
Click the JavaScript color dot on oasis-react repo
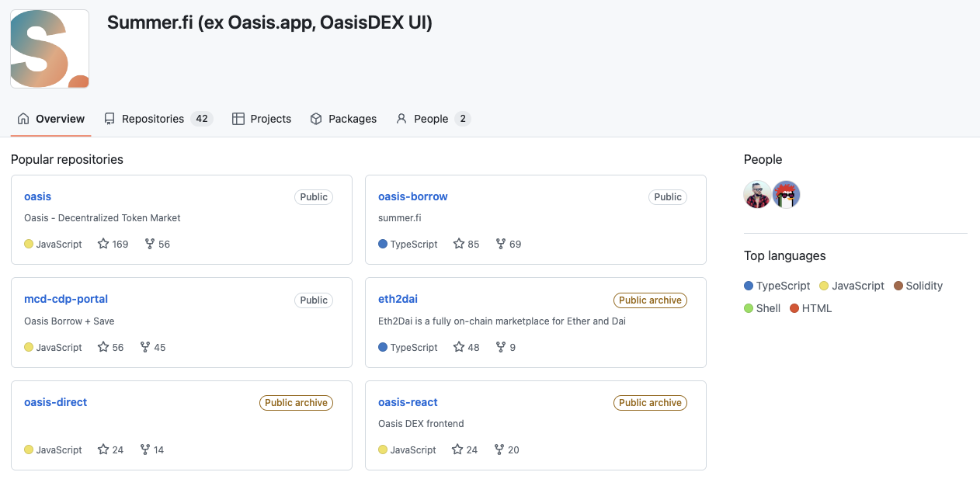383,449
